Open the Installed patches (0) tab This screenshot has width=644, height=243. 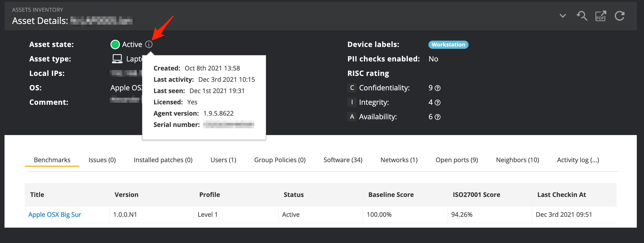coord(163,160)
